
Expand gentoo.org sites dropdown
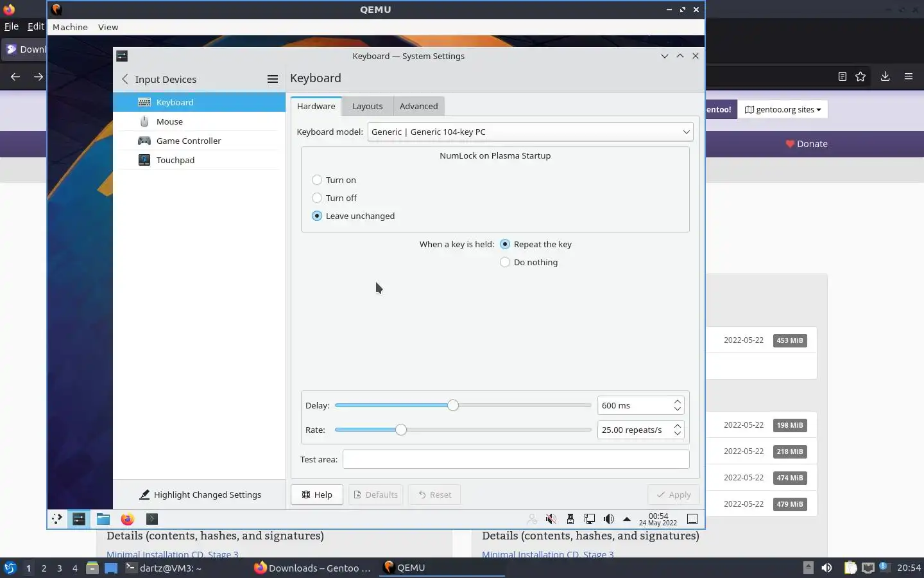(783, 109)
